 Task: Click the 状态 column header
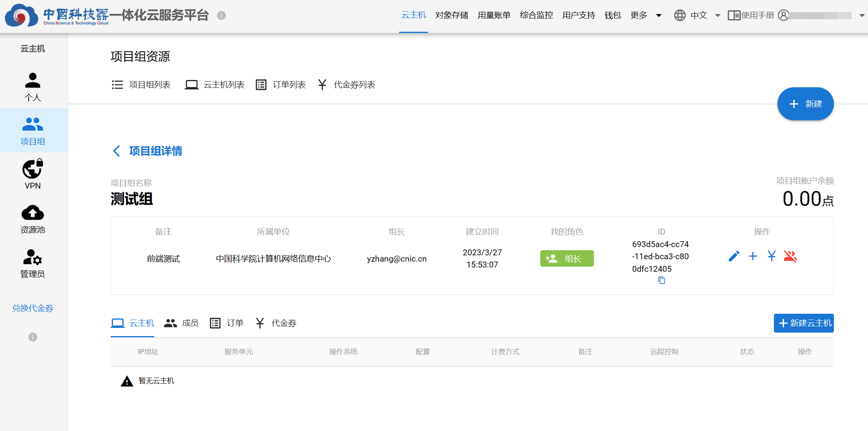747,352
